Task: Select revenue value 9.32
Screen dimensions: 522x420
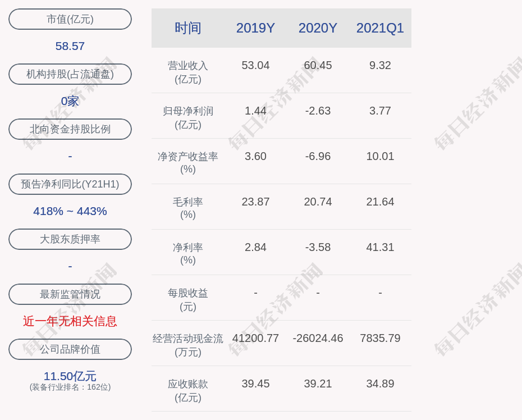Action: click(x=380, y=65)
